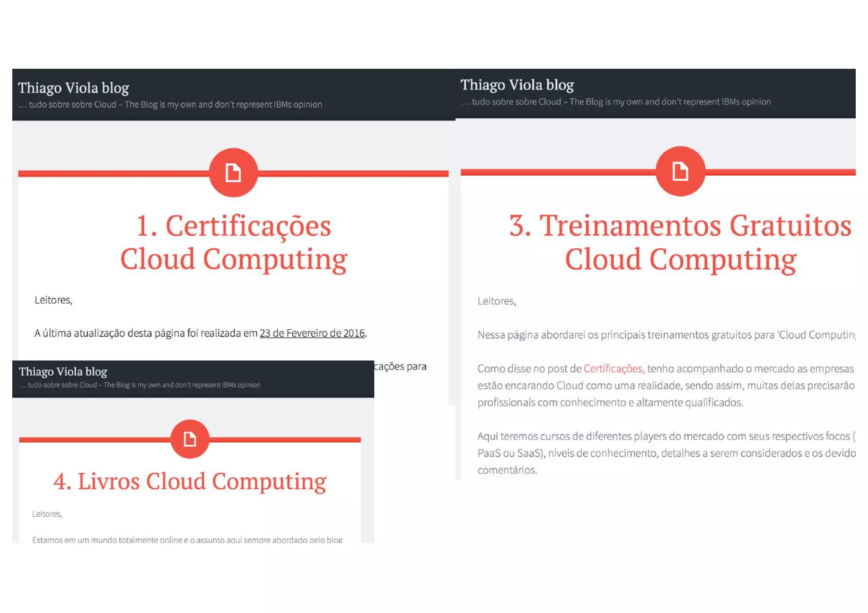
Task: Click the page icon above the Certificações title
Action: (233, 172)
